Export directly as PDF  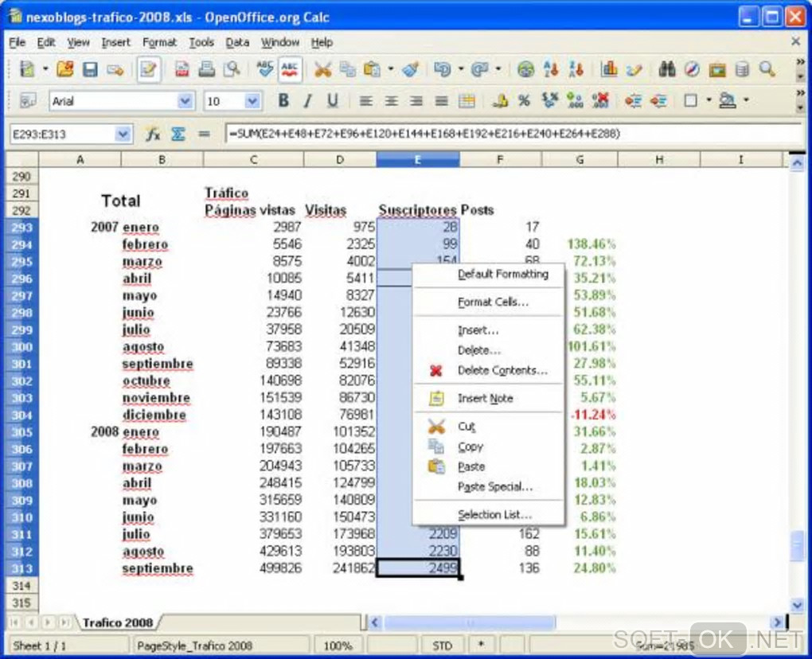coord(182,69)
